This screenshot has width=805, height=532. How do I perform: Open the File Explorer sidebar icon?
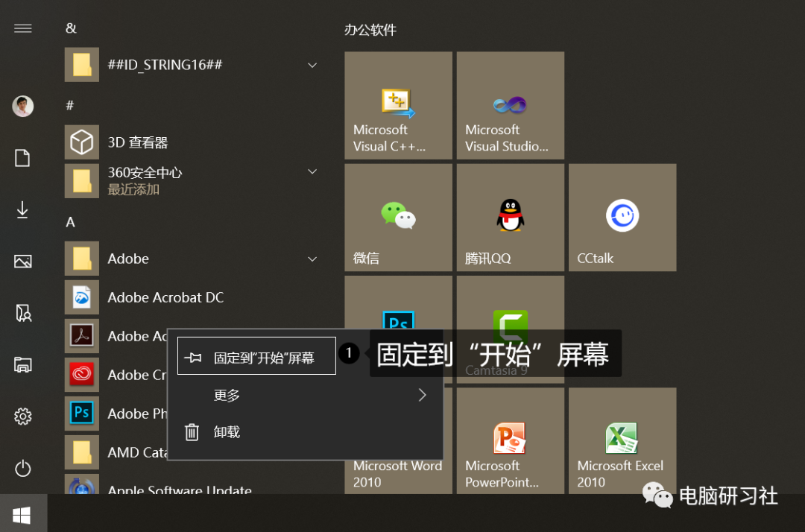tap(22, 365)
